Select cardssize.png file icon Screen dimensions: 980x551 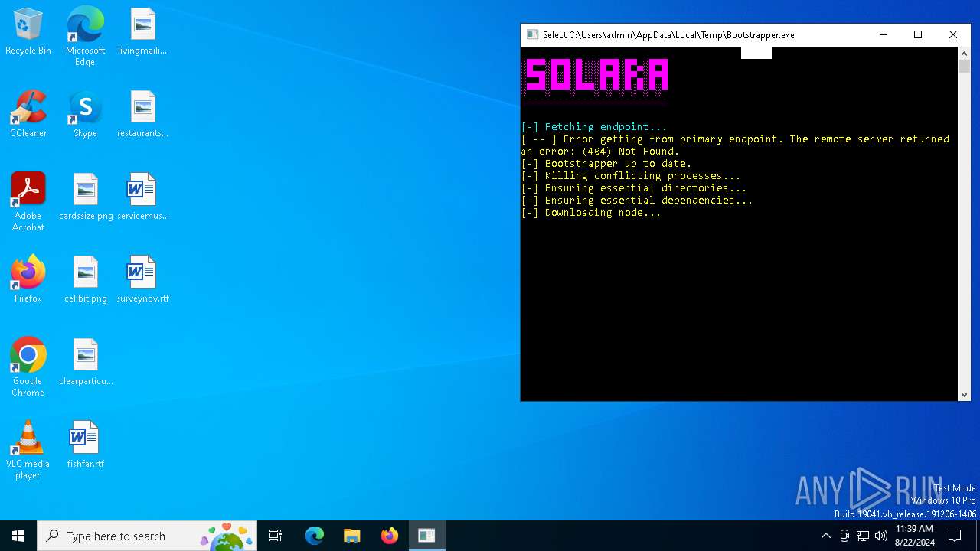pyautogui.click(x=86, y=197)
